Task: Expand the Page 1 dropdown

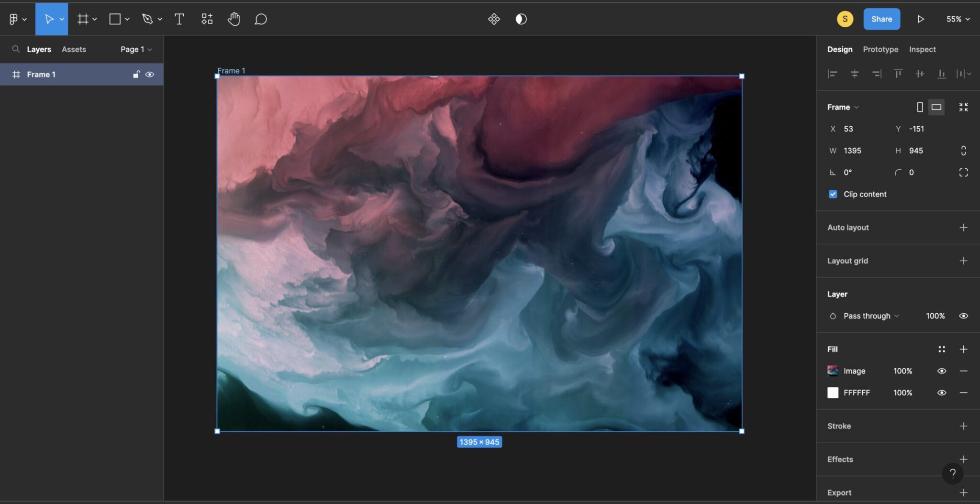Action: [x=136, y=49]
